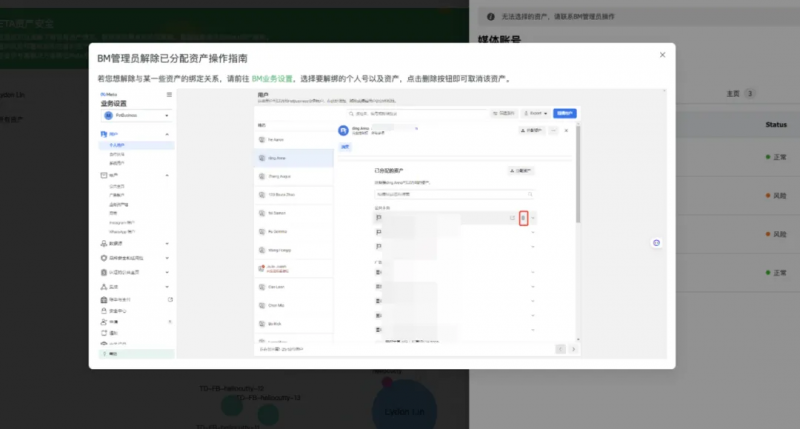Click the first 风险 status in the background table
Image resolution: width=800 pixels, height=429 pixels.
click(776, 195)
